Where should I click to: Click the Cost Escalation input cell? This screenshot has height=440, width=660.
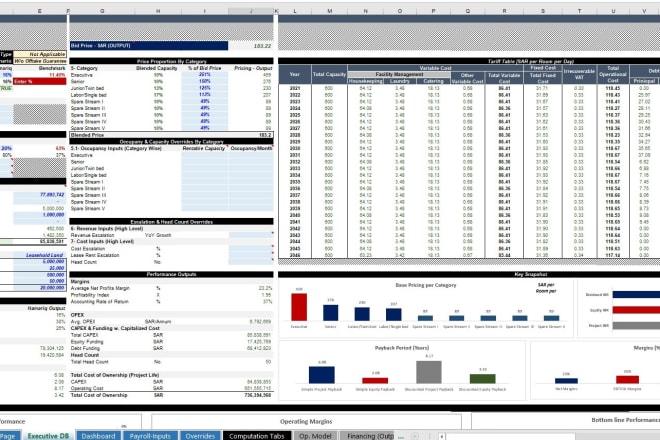point(251,248)
